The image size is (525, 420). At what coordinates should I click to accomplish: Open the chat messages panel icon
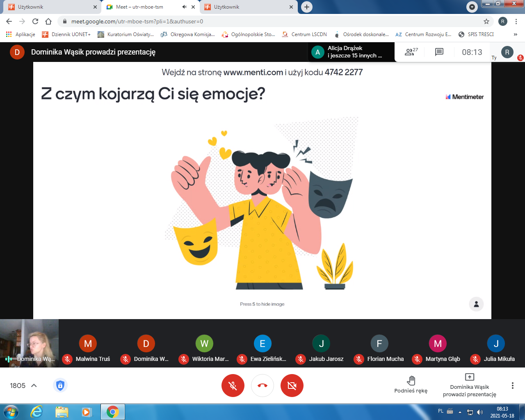pyautogui.click(x=439, y=52)
